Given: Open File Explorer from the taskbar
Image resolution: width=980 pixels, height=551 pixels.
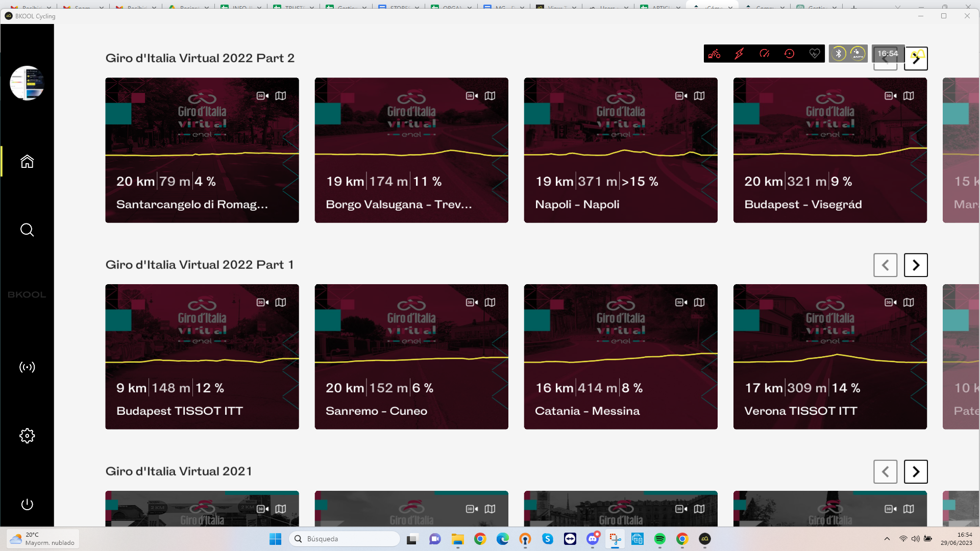Looking at the screenshot, I should [458, 539].
